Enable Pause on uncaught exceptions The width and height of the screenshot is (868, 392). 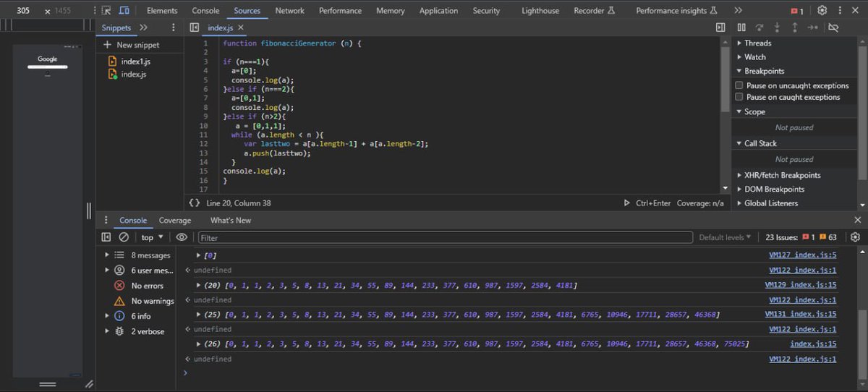739,85
